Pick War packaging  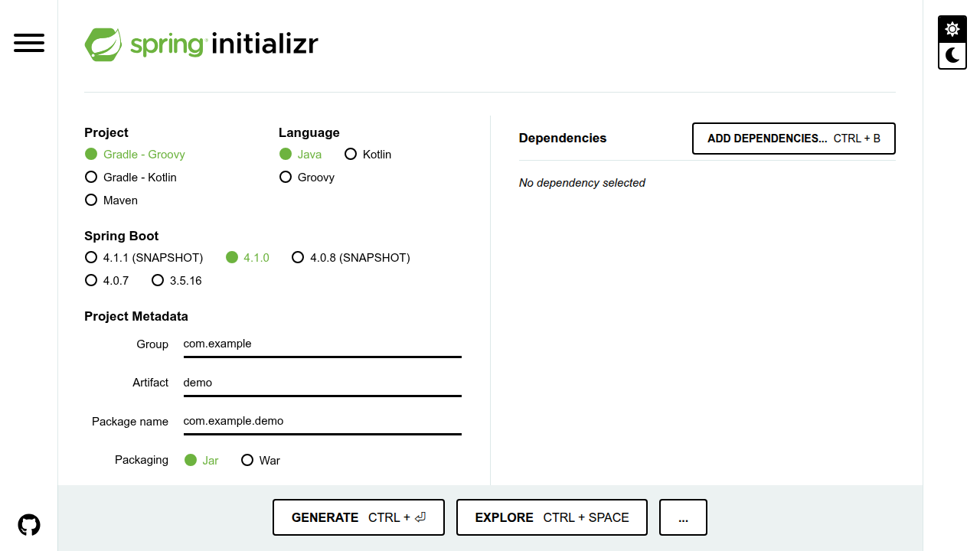[x=260, y=460]
